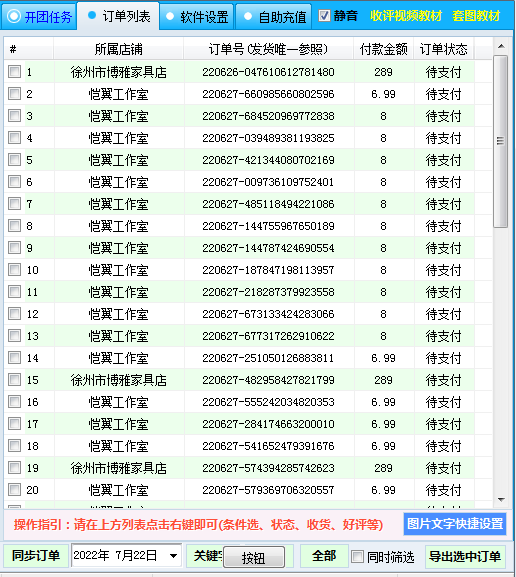Expand the date picker dropdown arrow
The width and height of the screenshot is (516, 577).
(x=173, y=555)
